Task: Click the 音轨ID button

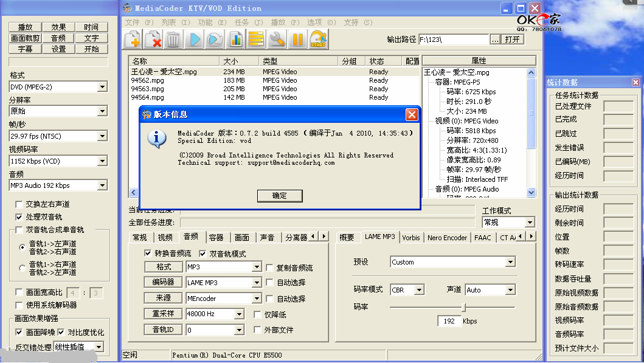Action: point(163,330)
